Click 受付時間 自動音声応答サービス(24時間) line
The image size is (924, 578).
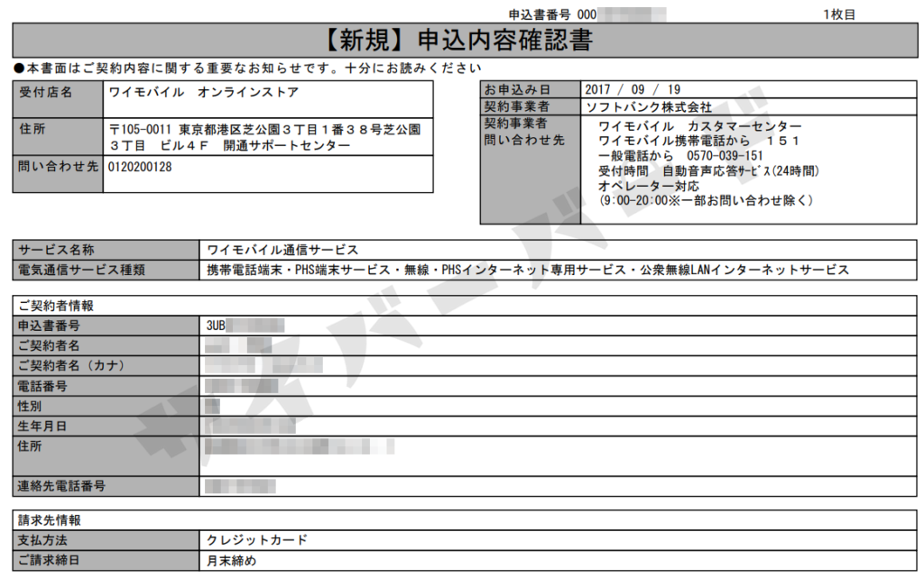[x=709, y=171]
